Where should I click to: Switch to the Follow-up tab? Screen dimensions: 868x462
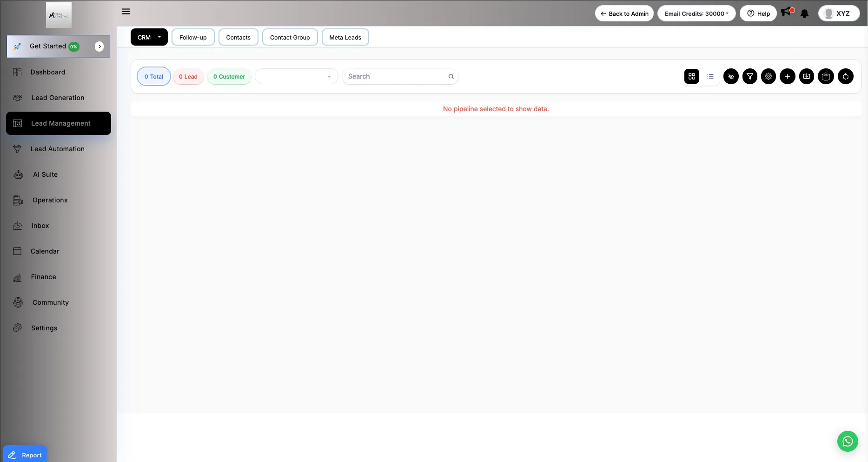point(193,37)
